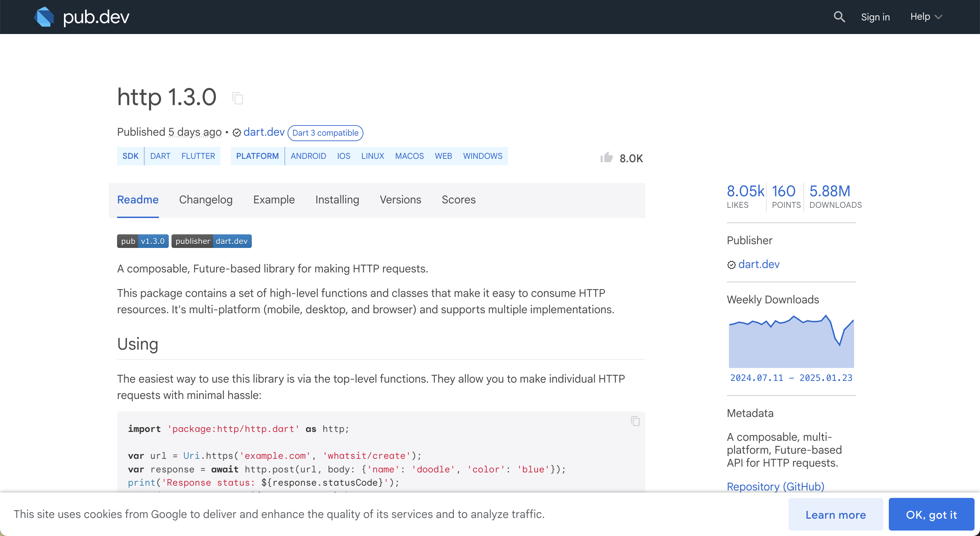Open the Repository (GitHub) link
The width and height of the screenshot is (980, 536).
775,486
